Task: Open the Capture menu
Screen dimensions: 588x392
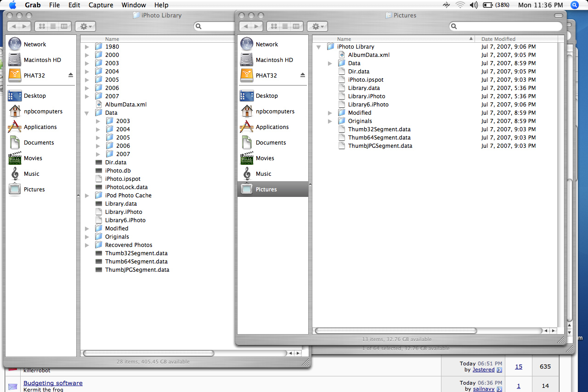Action: (x=101, y=5)
